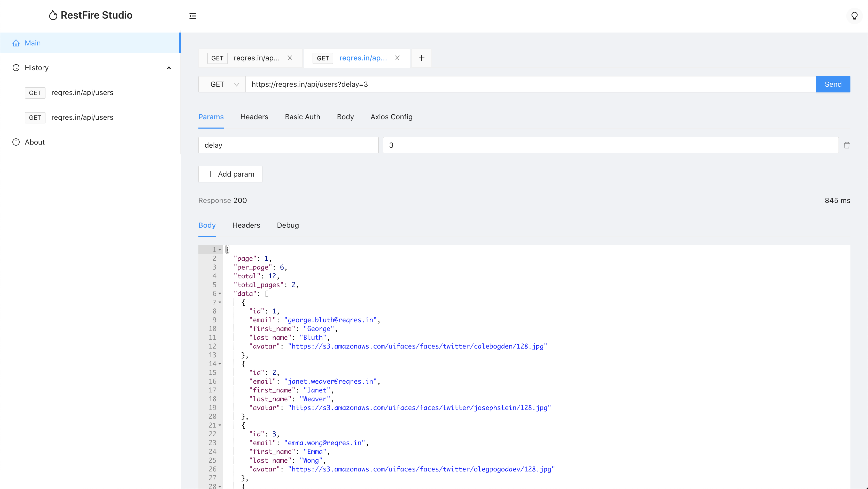Image resolution: width=868 pixels, height=489 pixels.
Task: Click the RestFire Studio flame logo
Action: 53,15
